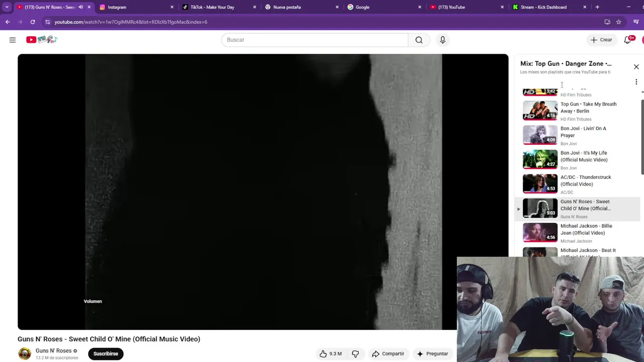The width and height of the screenshot is (644, 362).
Task: Select AC/DC - Thunderstruck playlist item
Action: click(x=579, y=184)
